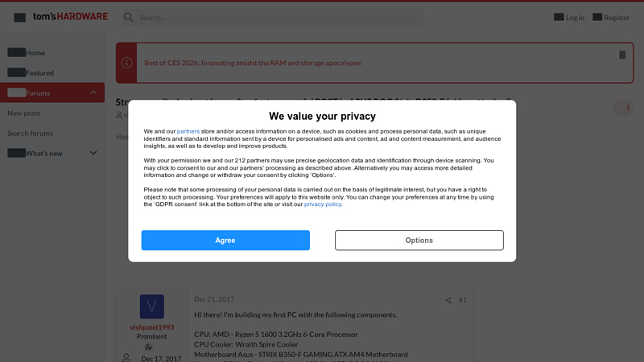Open the privacy policy link
The height and width of the screenshot is (362, 644).
(323, 204)
